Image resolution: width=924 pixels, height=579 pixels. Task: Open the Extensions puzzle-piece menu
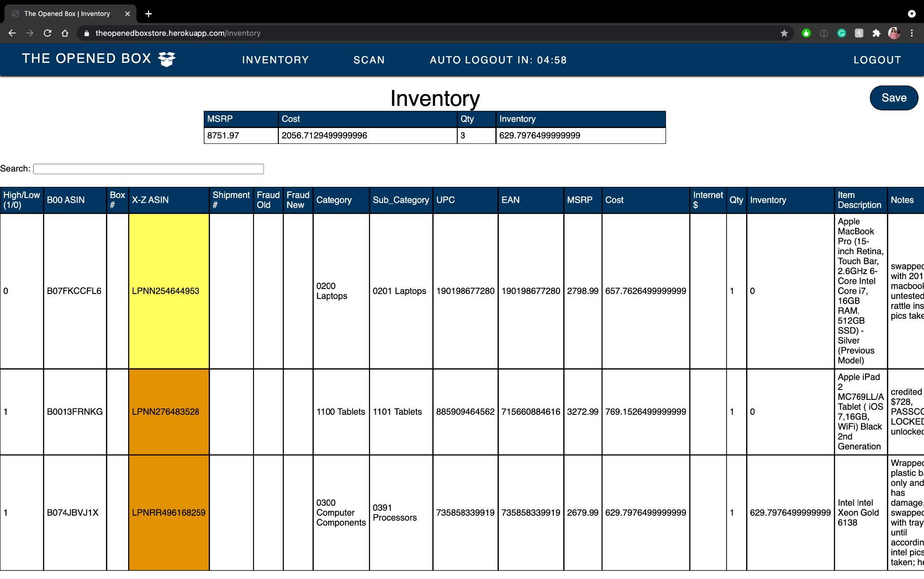[876, 33]
